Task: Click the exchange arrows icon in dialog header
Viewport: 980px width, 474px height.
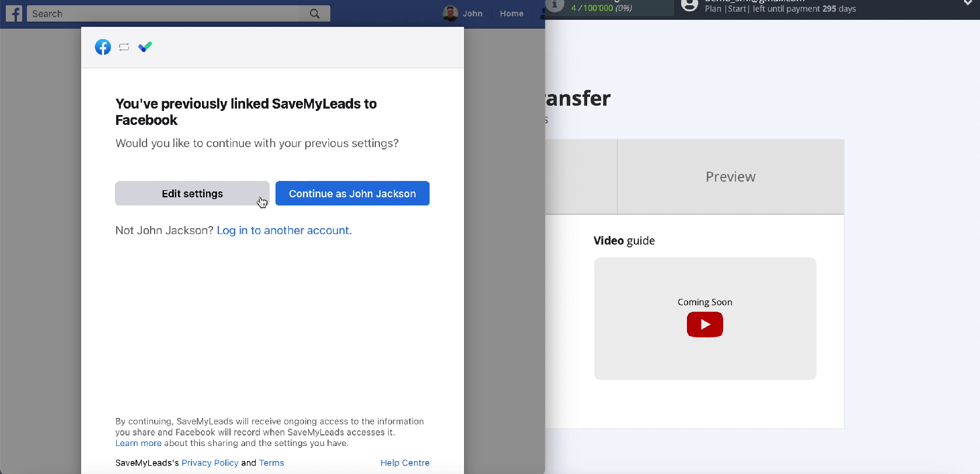Action: tap(124, 47)
